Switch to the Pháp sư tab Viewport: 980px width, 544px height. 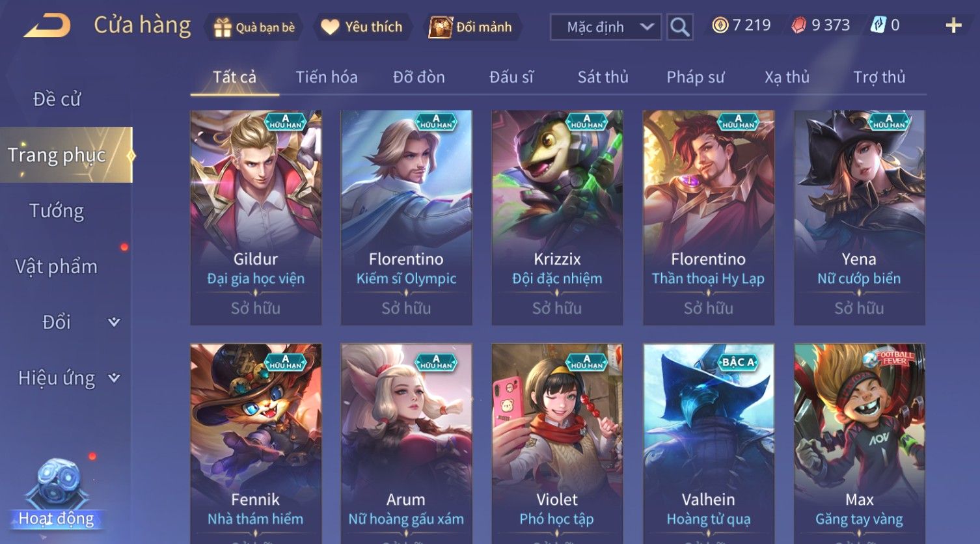[695, 77]
